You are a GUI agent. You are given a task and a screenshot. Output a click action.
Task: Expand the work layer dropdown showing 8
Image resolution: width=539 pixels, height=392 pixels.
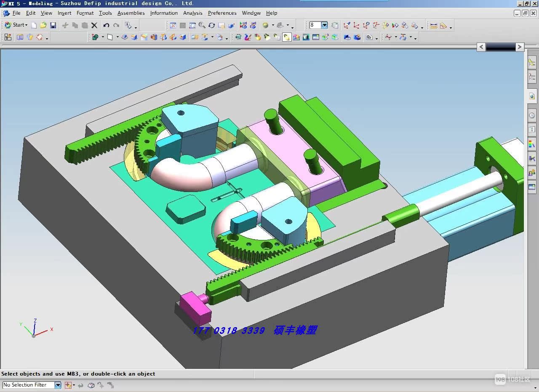click(x=324, y=25)
